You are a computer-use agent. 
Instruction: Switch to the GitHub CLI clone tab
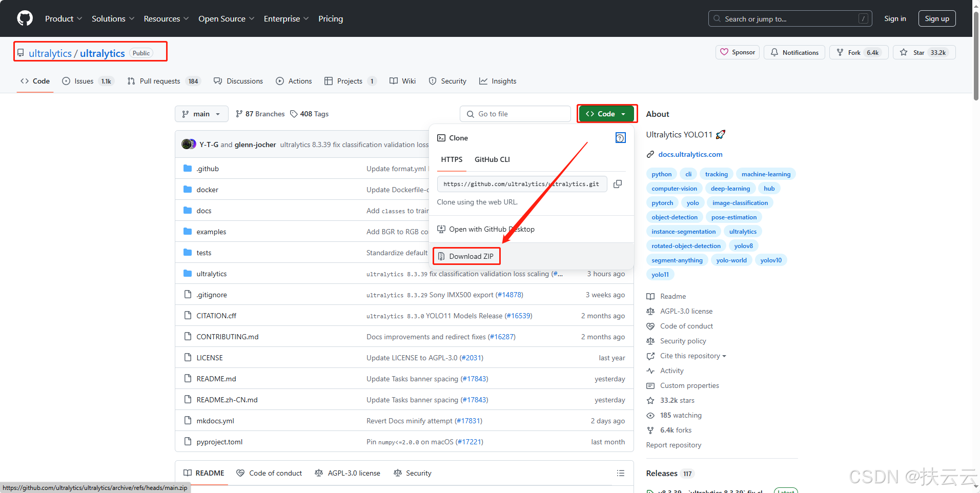coord(492,159)
